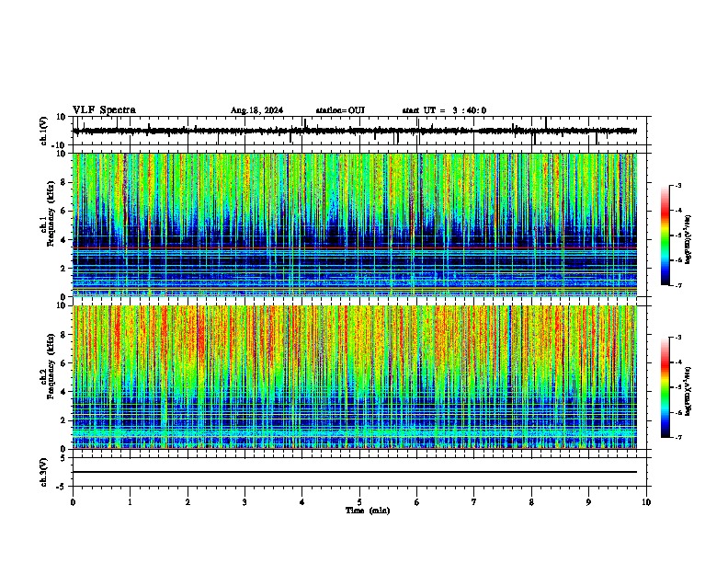Click the ch.1 colorbar 'log(PSD)' label
This screenshot has width=728, height=563.
(x=688, y=240)
